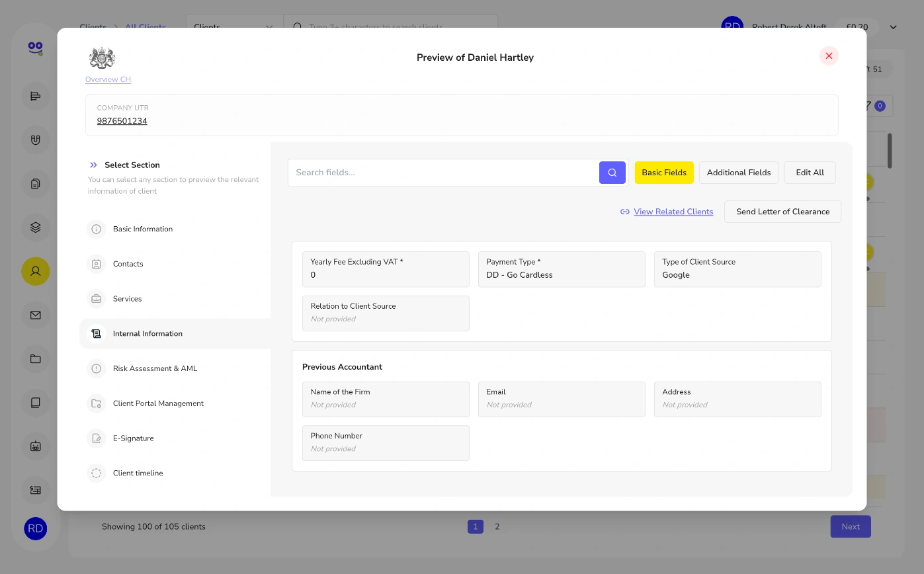Viewport: 924px width, 574px height.
Task: Open the Basic Information section
Action: pos(175,229)
